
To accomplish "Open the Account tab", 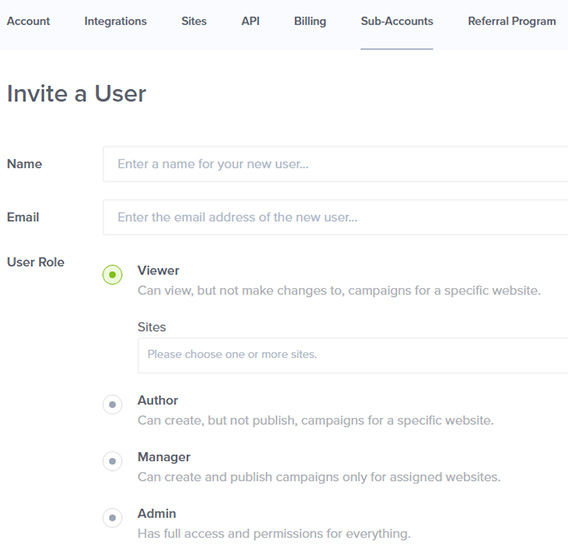I will [x=28, y=21].
